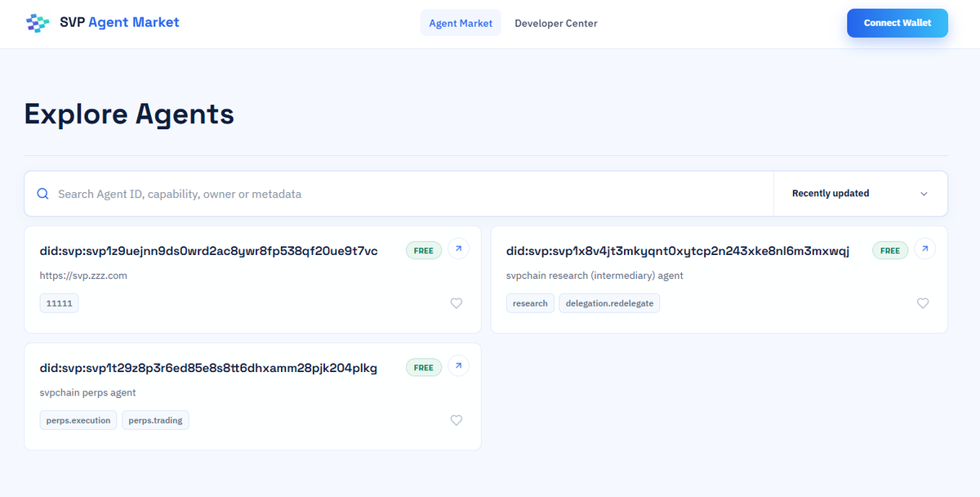Image resolution: width=980 pixels, height=497 pixels.
Task: Click the https://svp.zzz.com description text
Action: (x=83, y=275)
